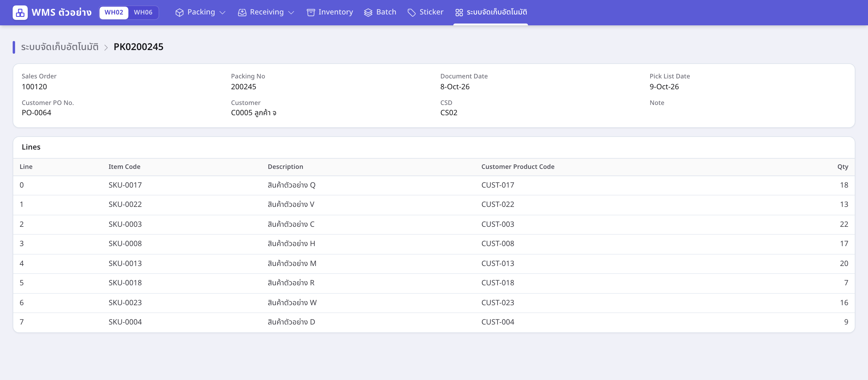This screenshot has height=380, width=868.
Task: Select the SKU-0018 item code
Action: pos(125,283)
